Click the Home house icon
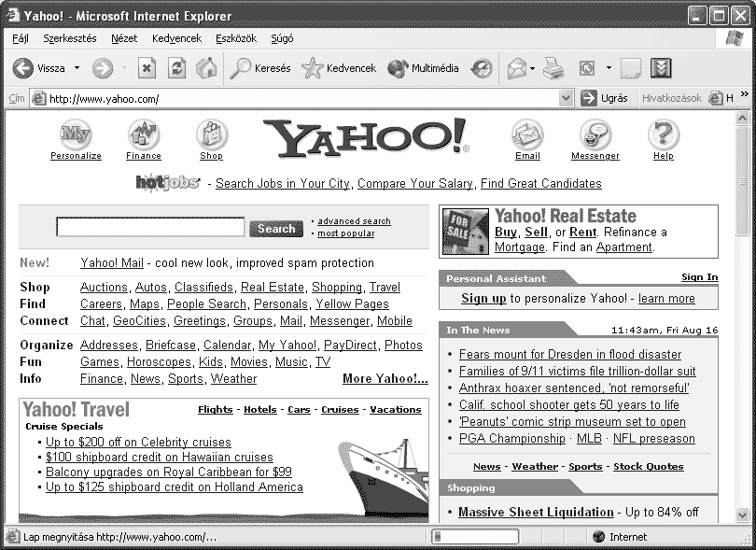Image resolution: width=756 pixels, height=550 pixels. click(206, 68)
